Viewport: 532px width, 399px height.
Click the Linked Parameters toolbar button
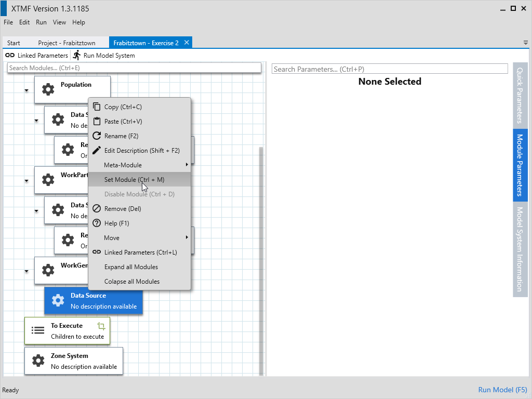(x=36, y=56)
